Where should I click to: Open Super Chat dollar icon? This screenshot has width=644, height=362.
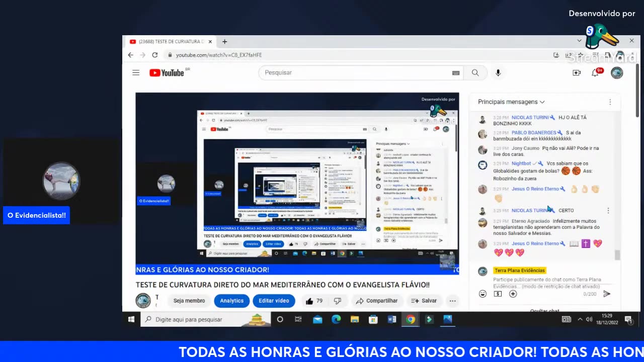point(498,294)
